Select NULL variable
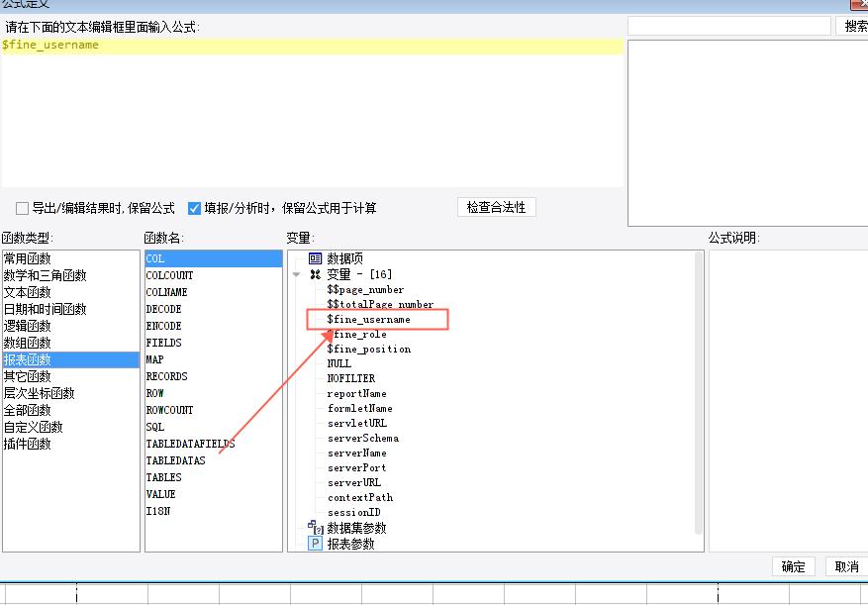This screenshot has height=605, width=868. point(339,364)
